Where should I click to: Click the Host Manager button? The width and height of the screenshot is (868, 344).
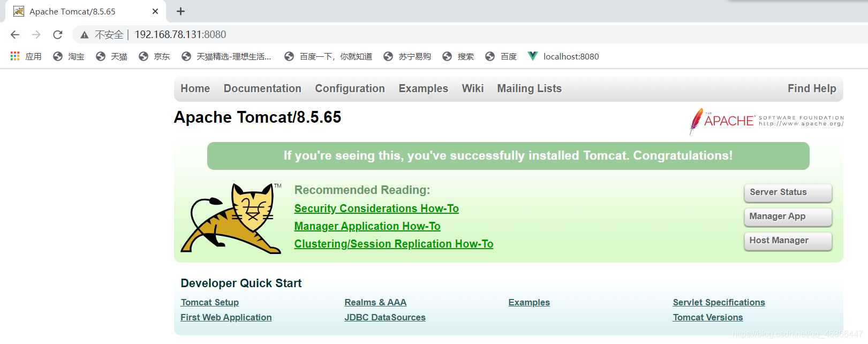(788, 241)
